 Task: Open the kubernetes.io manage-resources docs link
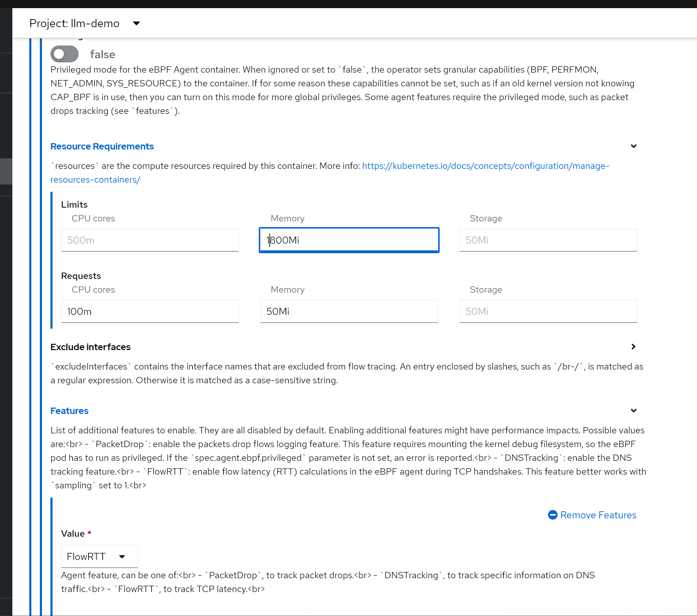click(x=485, y=166)
